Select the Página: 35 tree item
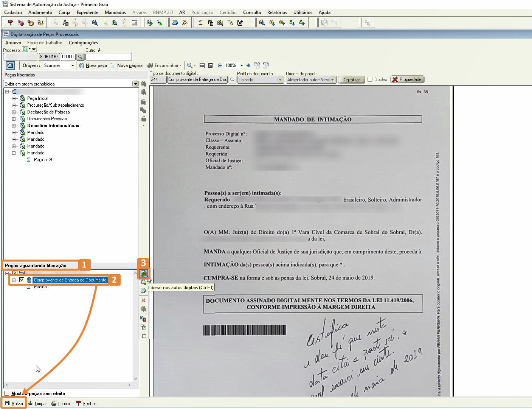This screenshot has width=532, height=409. click(x=43, y=160)
